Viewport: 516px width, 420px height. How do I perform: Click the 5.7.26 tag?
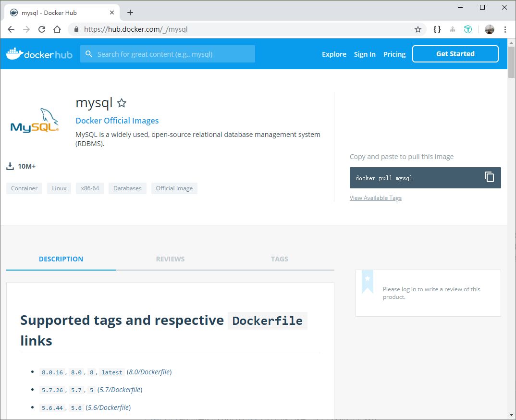(52, 390)
